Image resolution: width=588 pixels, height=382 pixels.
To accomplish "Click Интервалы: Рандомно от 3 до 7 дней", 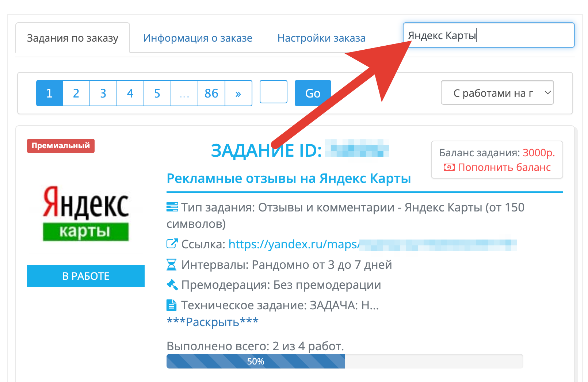I will point(287,264).
